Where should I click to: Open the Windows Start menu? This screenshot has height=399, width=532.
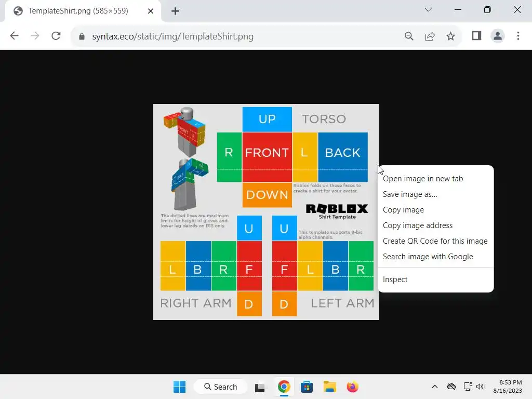(x=179, y=387)
